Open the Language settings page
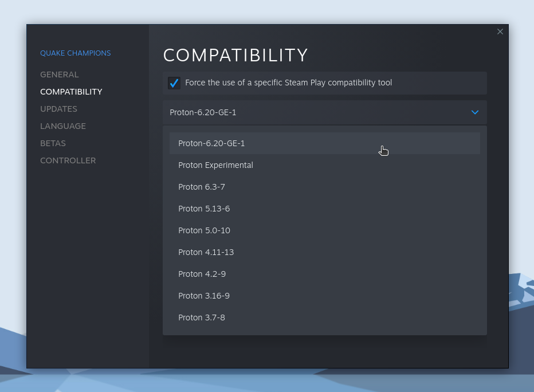The height and width of the screenshot is (392, 534). click(63, 126)
